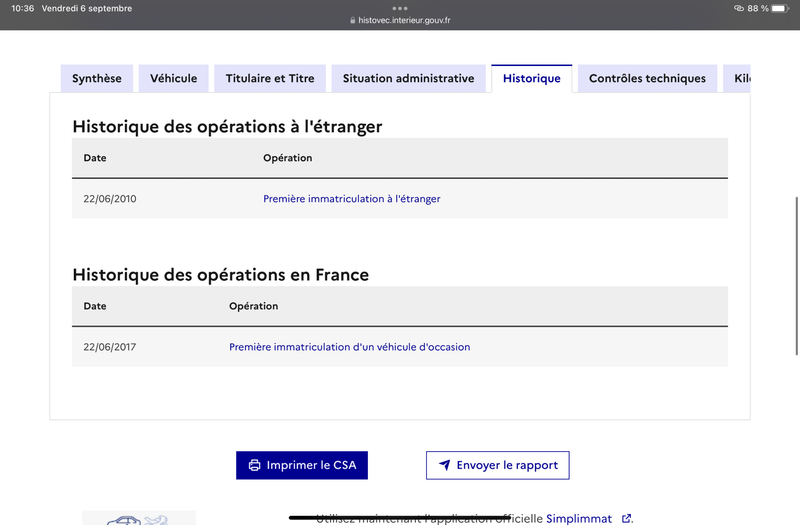The height and width of the screenshot is (525, 800).
Task: Click Première immatriculation à l'étranger link
Action: 352,199
